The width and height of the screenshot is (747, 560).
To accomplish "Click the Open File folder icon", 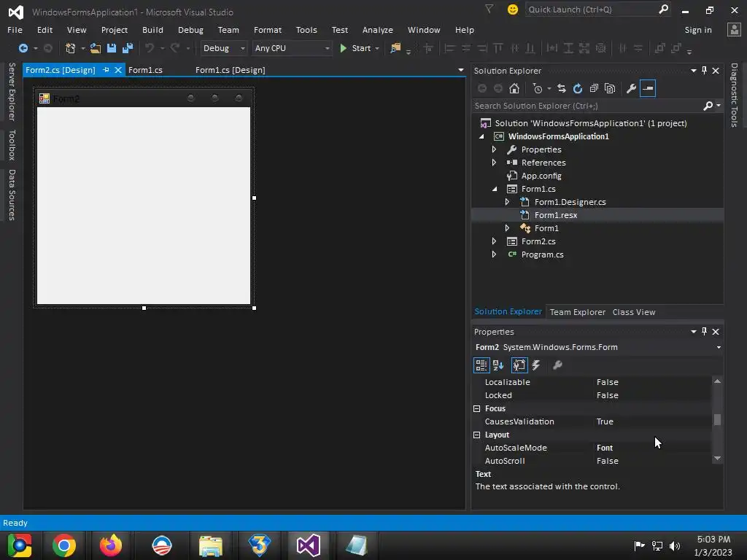I will [x=96, y=48].
